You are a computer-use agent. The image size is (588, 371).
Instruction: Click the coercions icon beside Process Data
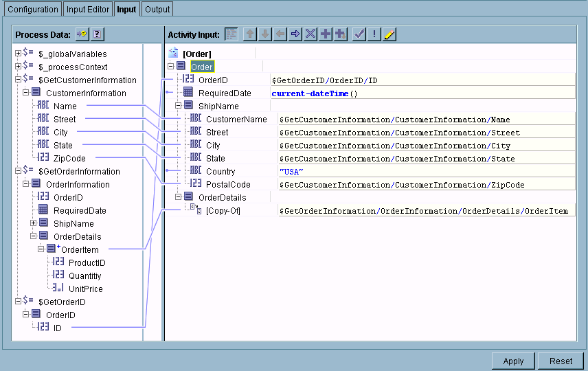tap(82, 34)
